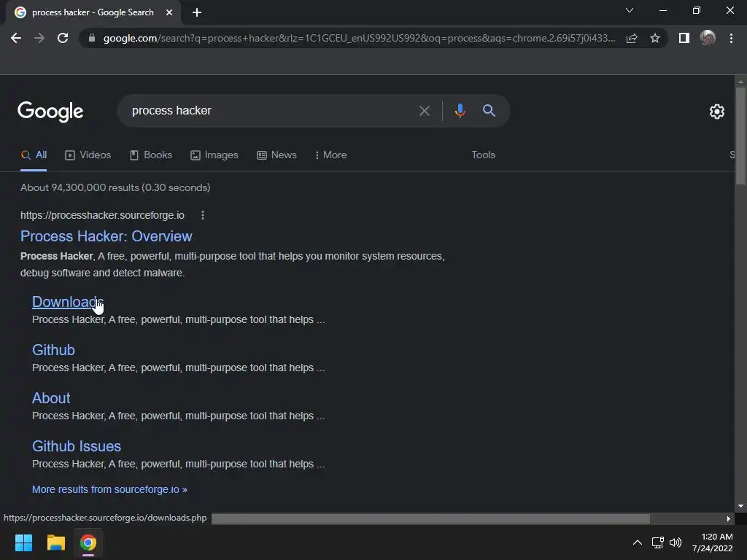Click the vertical scrollbar thumb
The height and width of the screenshot is (560, 747).
[741, 135]
